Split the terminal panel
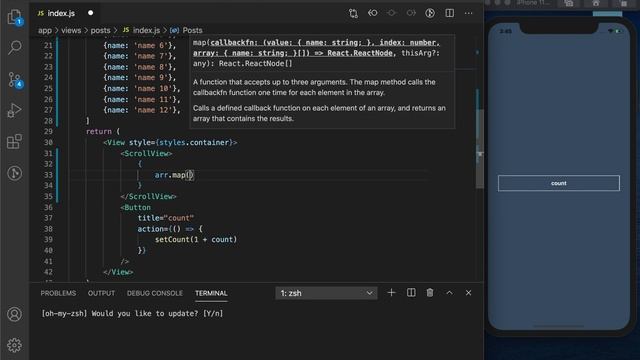 (411, 293)
